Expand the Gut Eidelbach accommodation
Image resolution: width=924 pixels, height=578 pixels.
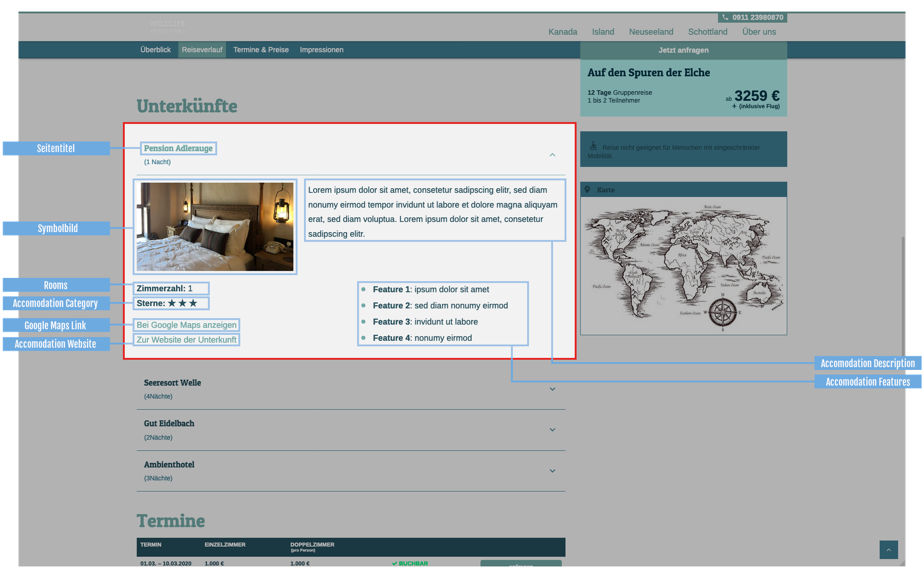coord(552,430)
